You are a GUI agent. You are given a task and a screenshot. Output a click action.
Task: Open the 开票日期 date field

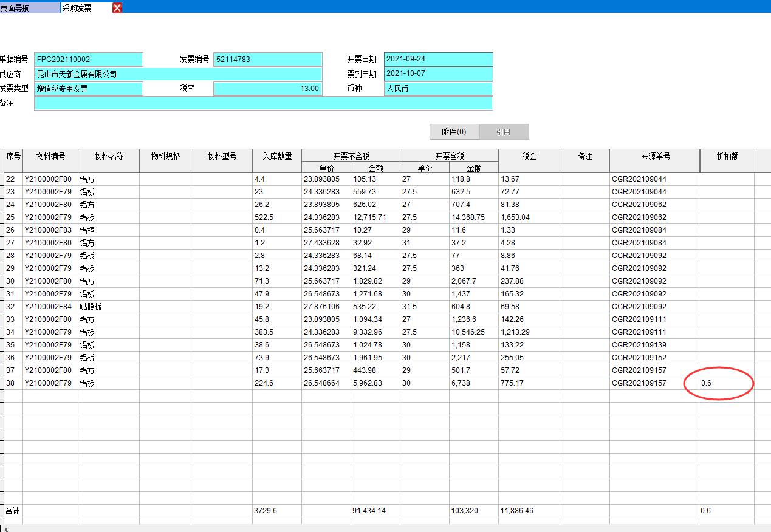(x=438, y=60)
